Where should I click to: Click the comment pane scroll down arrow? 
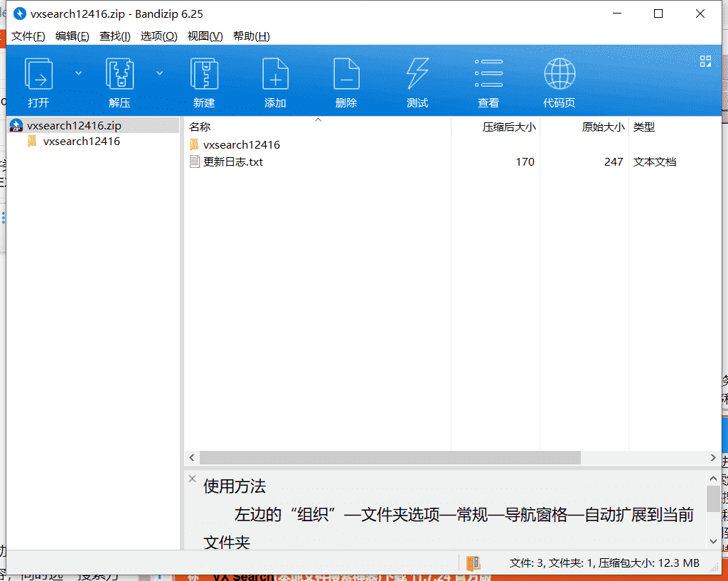click(x=713, y=541)
